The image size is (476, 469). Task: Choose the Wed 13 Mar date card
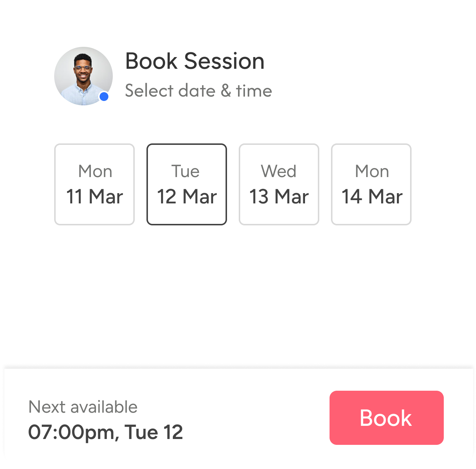pyautogui.click(x=279, y=184)
